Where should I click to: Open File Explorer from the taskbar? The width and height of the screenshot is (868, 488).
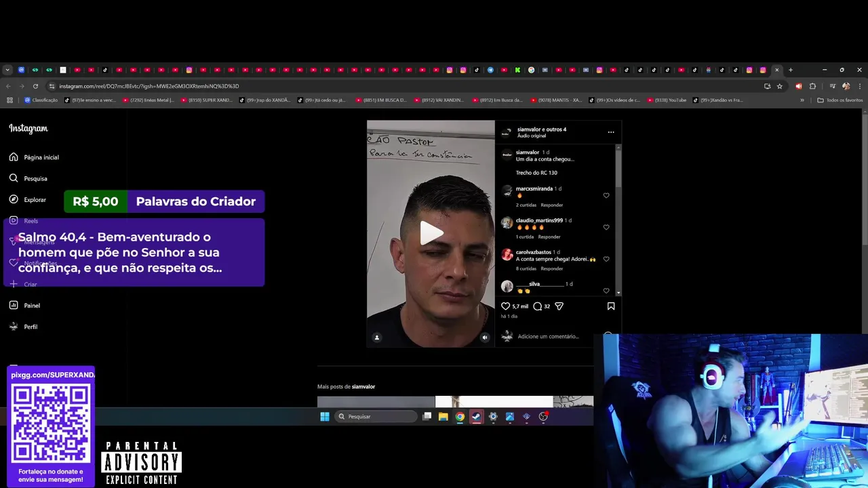tap(443, 416)
